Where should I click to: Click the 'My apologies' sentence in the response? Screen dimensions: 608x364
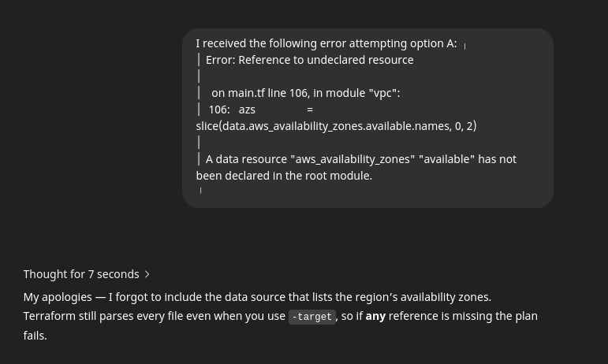(x=257, y=297)
